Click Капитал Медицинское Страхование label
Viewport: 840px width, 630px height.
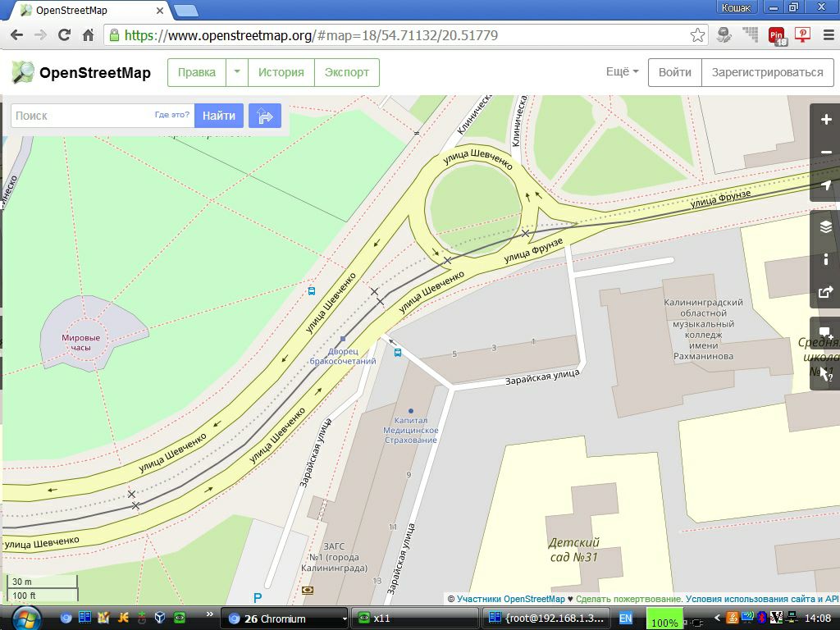[411, 430]
